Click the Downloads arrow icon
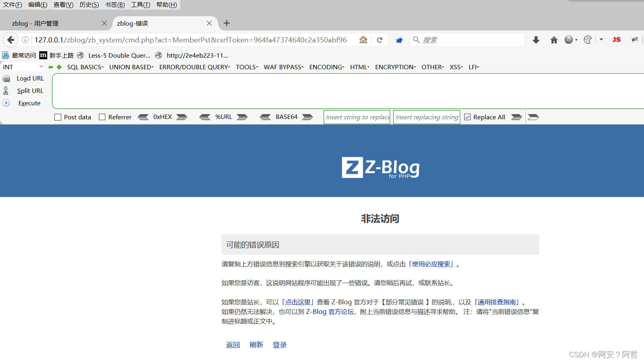The width and height of the screenshot is (644, 362). (536, 40)
